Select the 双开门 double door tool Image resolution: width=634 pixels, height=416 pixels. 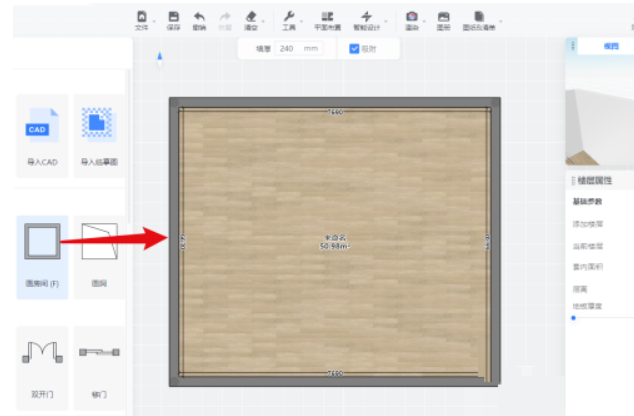[42, 368]
